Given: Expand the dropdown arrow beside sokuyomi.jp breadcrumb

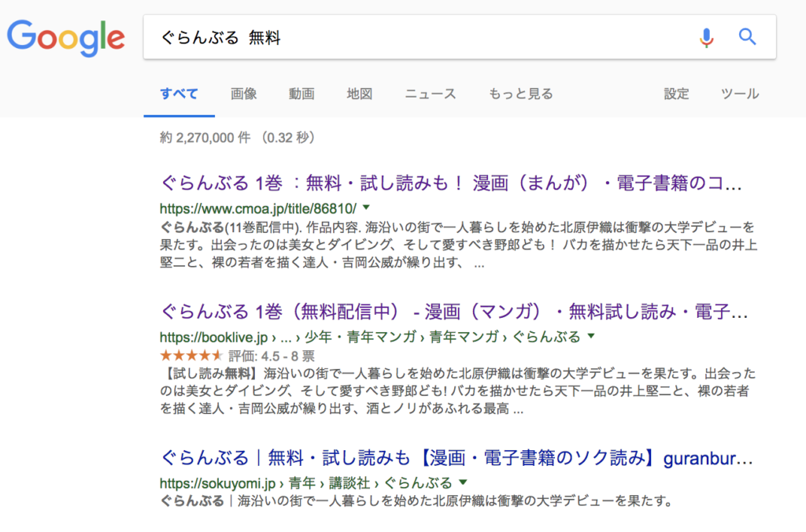Looking at the screenshot, I should [463, 482].
